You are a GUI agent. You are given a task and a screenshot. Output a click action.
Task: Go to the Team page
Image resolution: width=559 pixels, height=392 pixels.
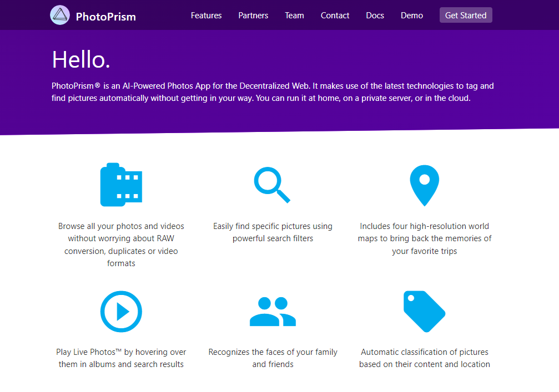click(x=294, y=16)
